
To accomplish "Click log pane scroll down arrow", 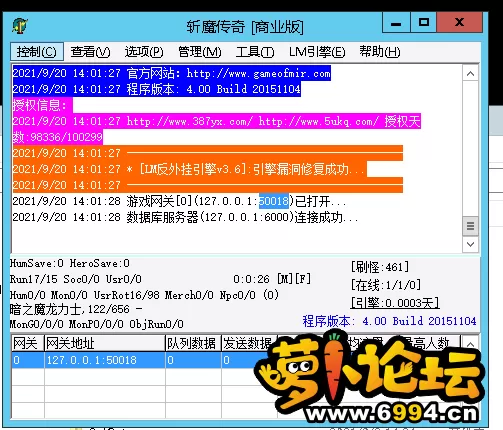I will coord(470,244).
